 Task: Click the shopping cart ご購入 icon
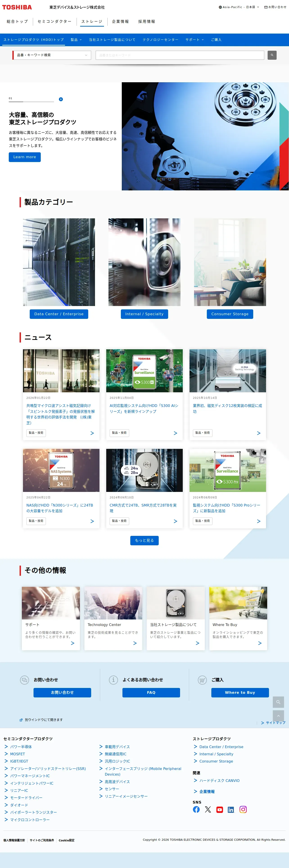coord(202,680)
